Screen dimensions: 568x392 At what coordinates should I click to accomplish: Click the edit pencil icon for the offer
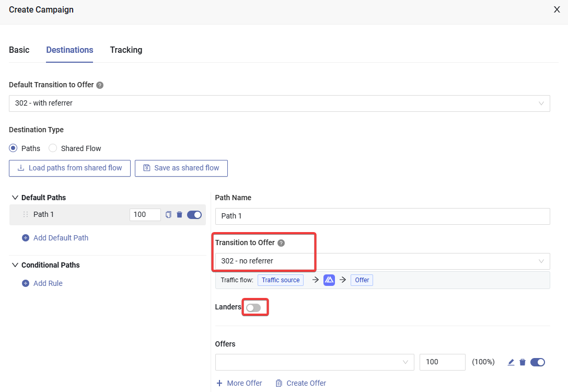[511, 362]
